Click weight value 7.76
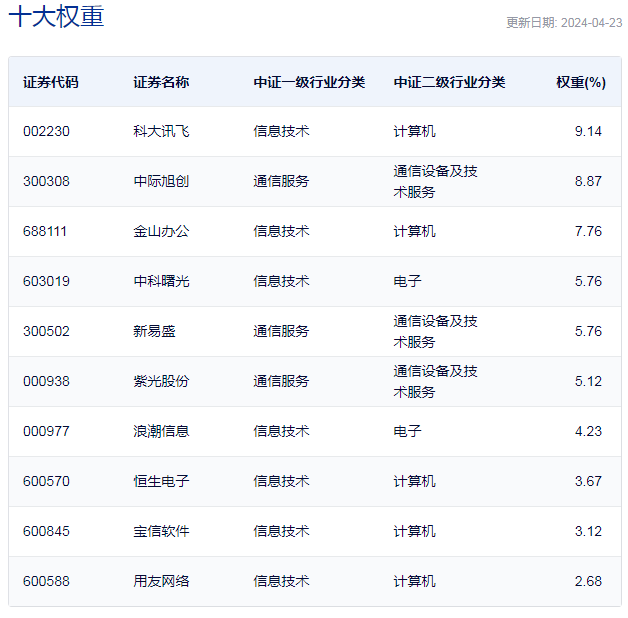The height and width of the screenshot is (618, 628). pyautogui.click(x=588, y=231)
